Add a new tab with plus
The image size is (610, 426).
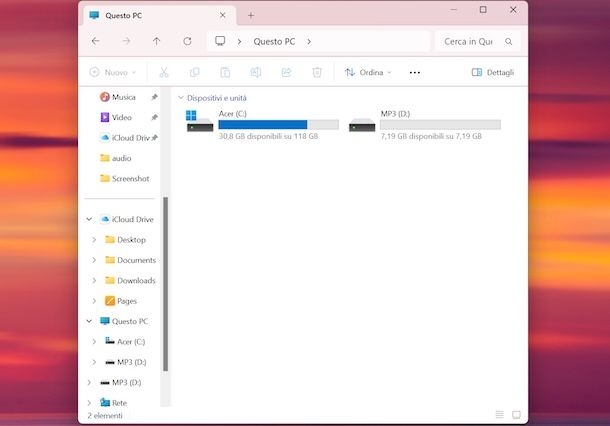coord(251,15)
